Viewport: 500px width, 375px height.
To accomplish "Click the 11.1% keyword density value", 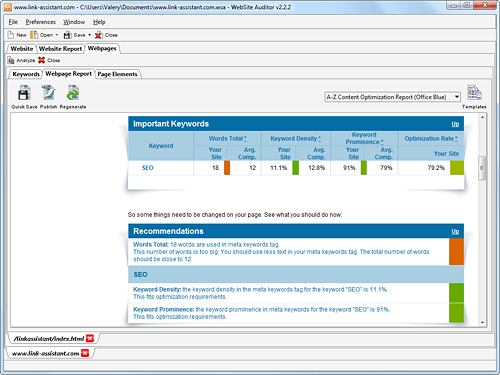I will click(x=278, y=168).
